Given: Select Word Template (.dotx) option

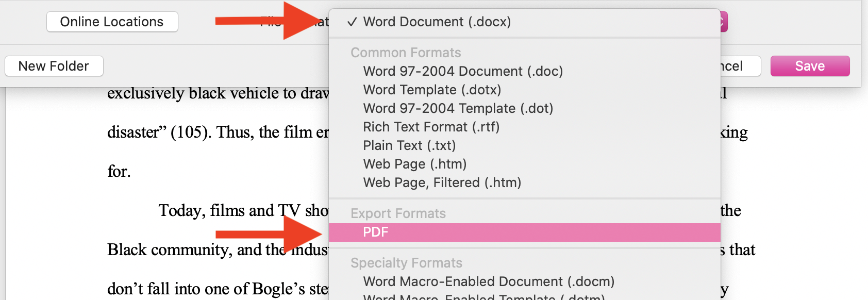Looking at the screenshot, I should (x=431, y=90).
